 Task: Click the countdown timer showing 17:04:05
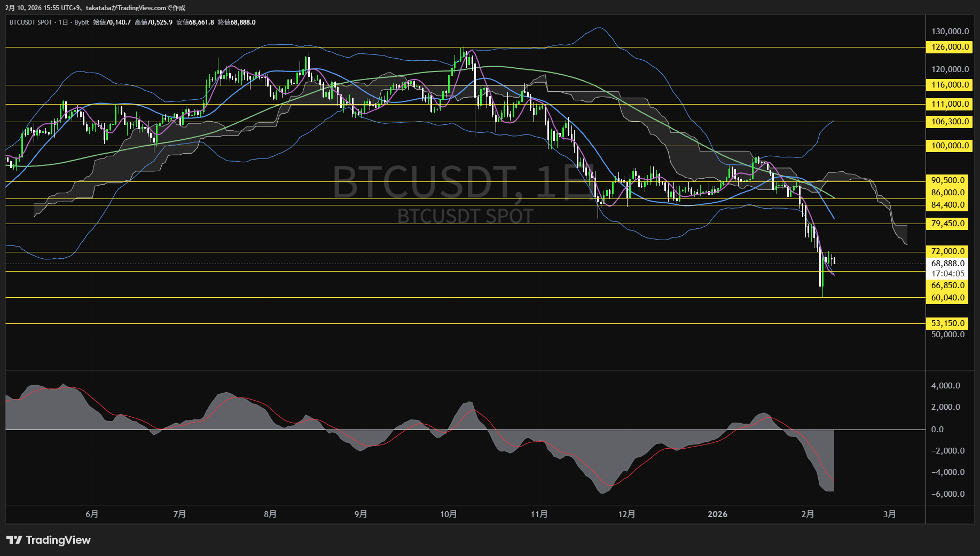pyautogui.click(x=948, y=272)
